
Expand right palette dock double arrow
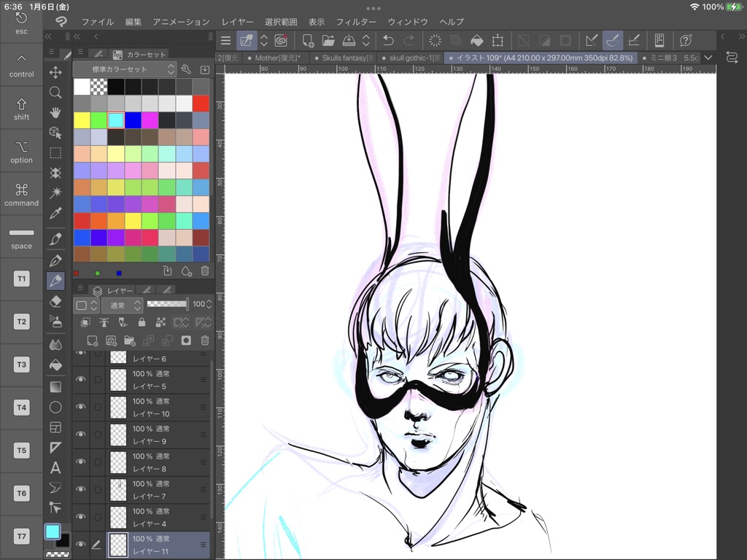tap(741, 36)
